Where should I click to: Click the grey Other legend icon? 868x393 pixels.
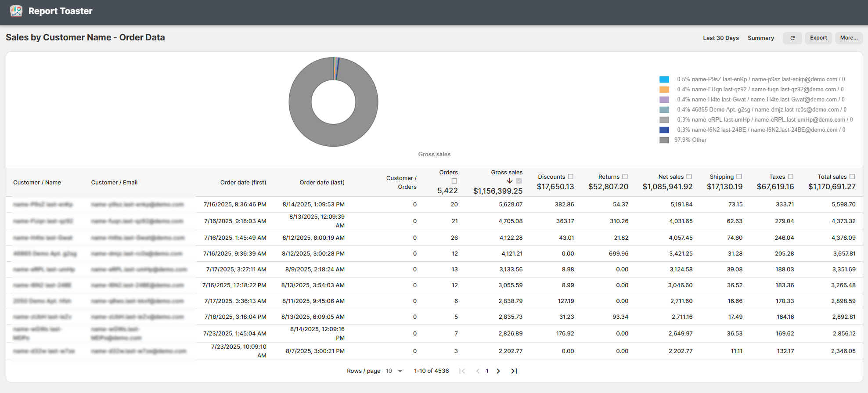[664, 140]
